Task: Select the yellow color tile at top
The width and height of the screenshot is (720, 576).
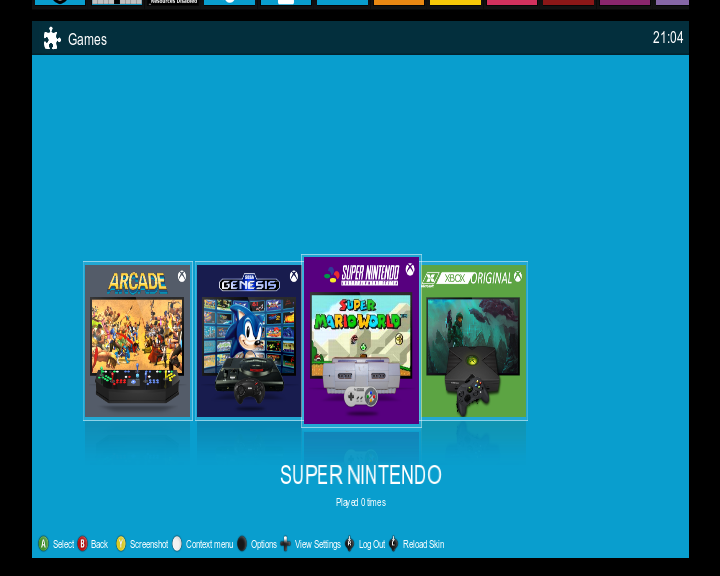Action: coord(456,2)
